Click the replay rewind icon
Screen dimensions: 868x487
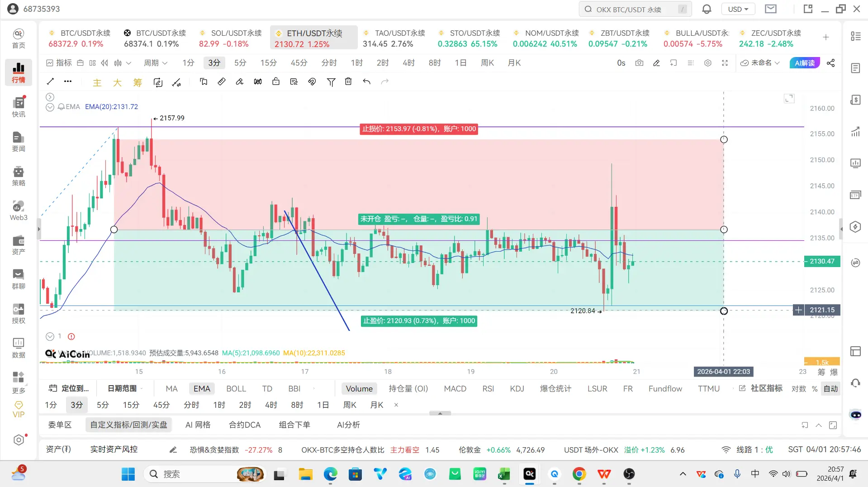104,63
